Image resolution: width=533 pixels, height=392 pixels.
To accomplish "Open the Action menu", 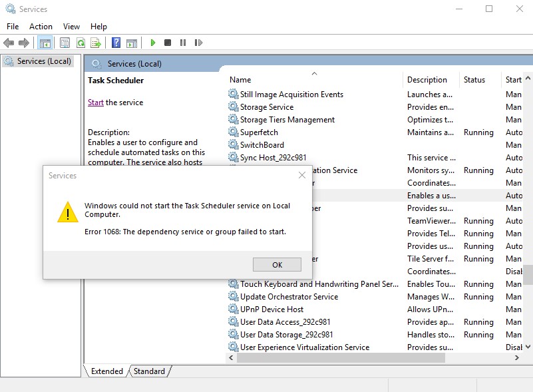I will tap(41, 27).
